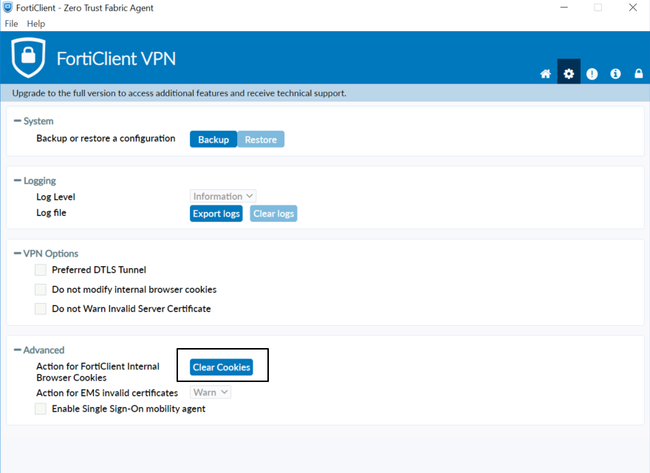Open the File menu
Viewport: 650px width, 473px height.
[11, 24]
